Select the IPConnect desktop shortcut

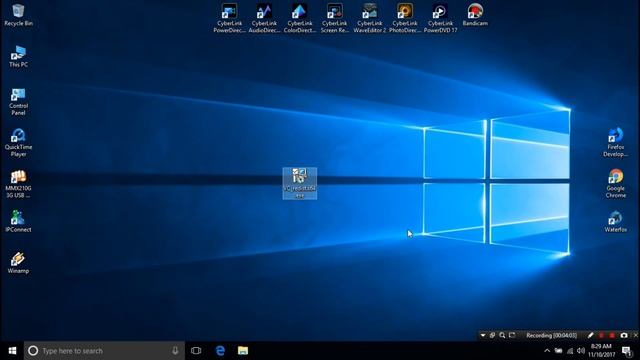18,221
